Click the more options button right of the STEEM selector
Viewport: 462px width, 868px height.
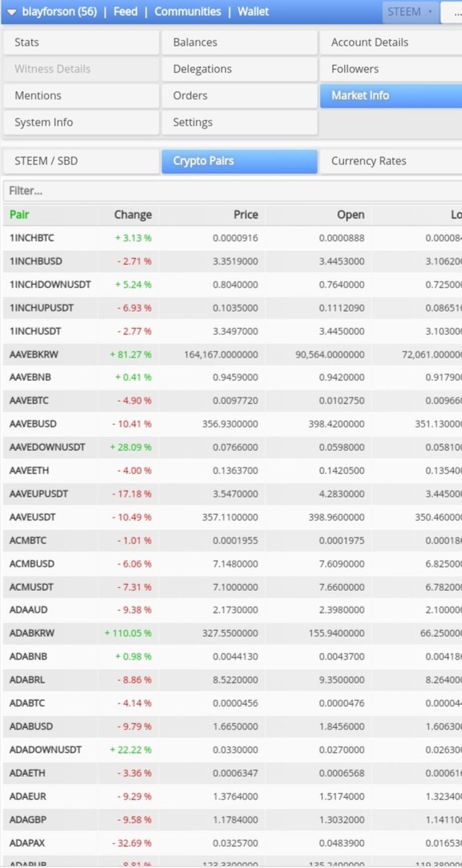pyautogui.click(x=453, y=12)
